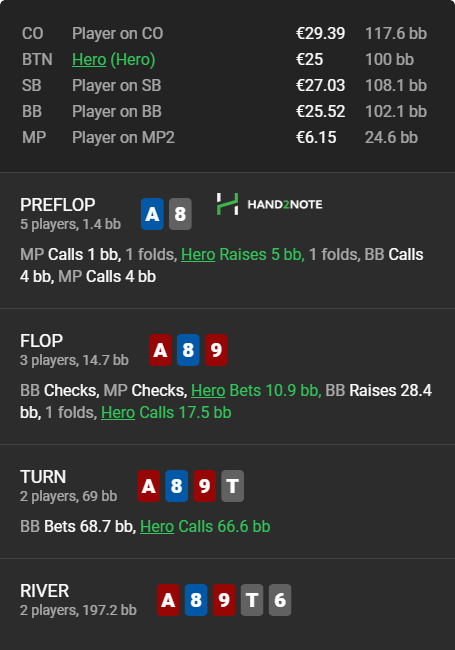Select the Player on CO row
The height and width of the screenshot is (650, 455).
coord(224,34)
